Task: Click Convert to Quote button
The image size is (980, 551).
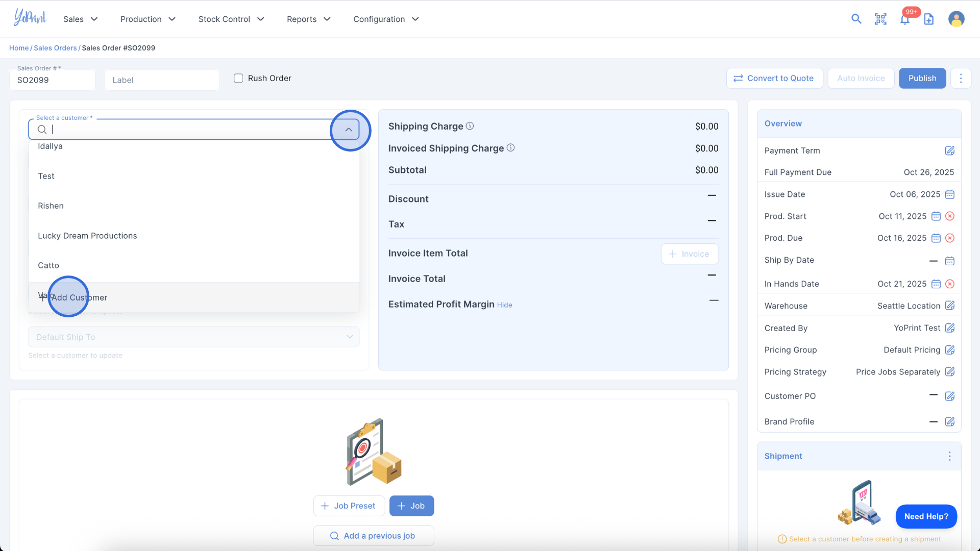Action: (774, 78)
